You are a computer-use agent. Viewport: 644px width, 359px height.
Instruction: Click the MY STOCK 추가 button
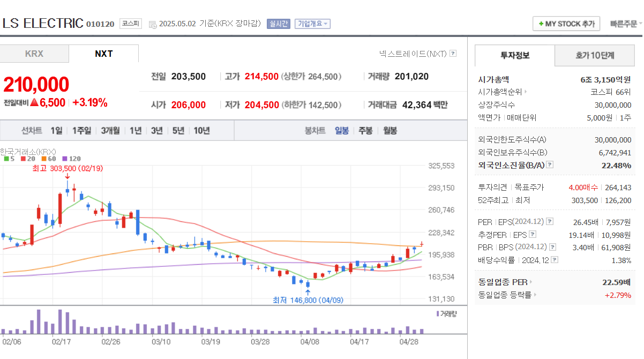pyautogui.click(x=566, y=24)
